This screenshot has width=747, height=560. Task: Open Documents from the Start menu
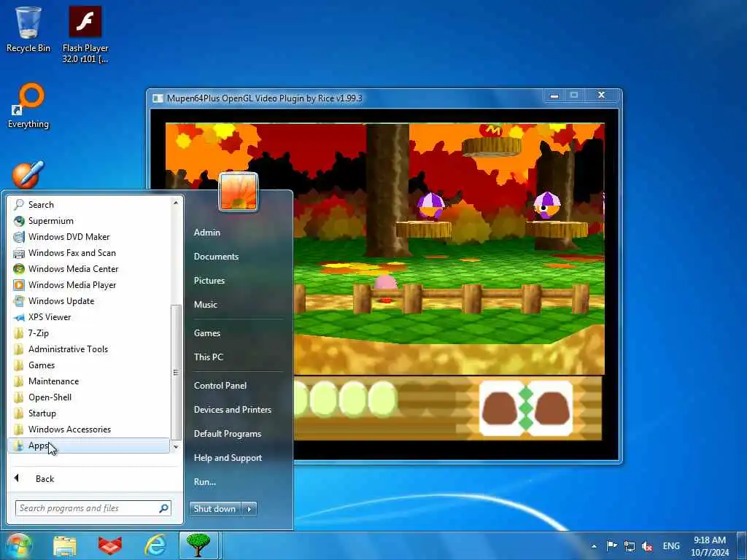tap(216, 256)
